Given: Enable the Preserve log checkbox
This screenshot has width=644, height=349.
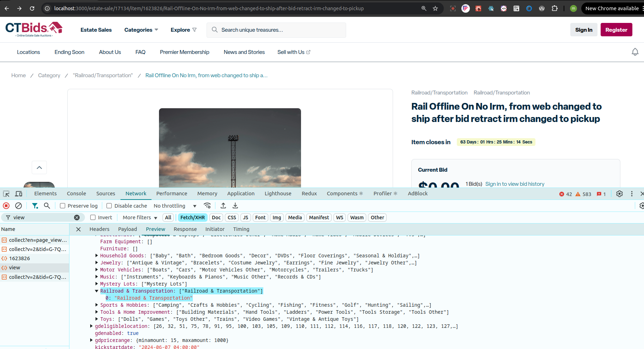Looking at the screenshot, I should (63, 206).
